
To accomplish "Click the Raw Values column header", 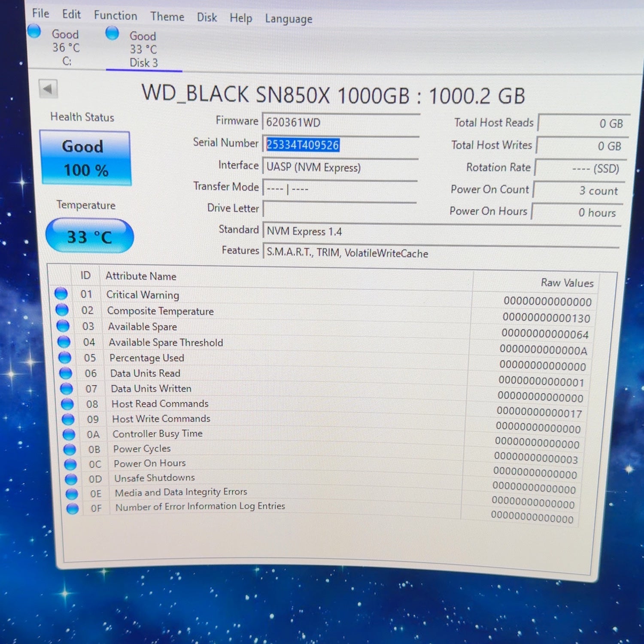I will [567, 283].
